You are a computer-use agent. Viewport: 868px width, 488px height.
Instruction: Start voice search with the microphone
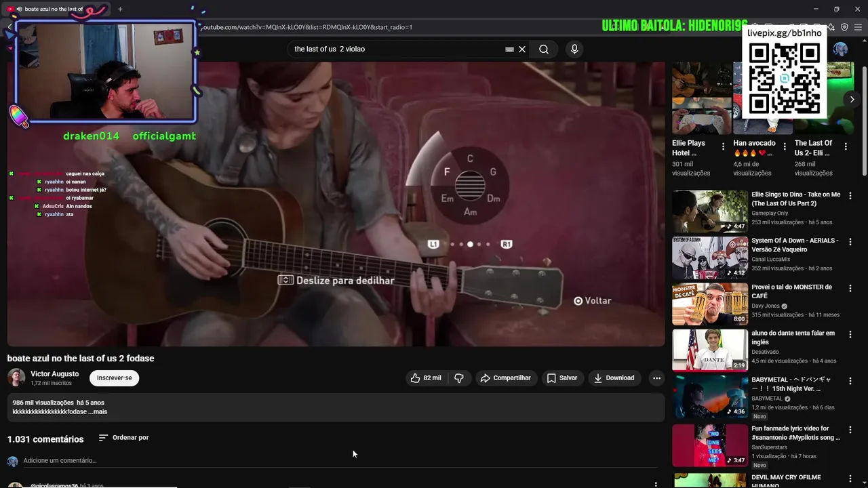click(x=574, y=49)
